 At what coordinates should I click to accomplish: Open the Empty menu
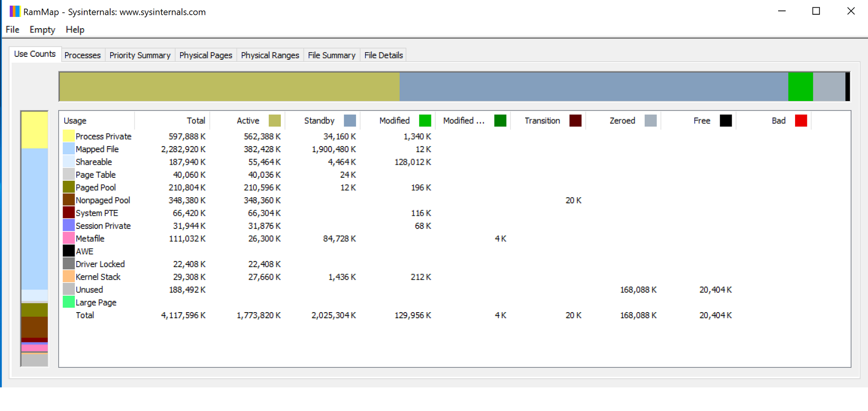pyautogui.click(x=42, y=29)
